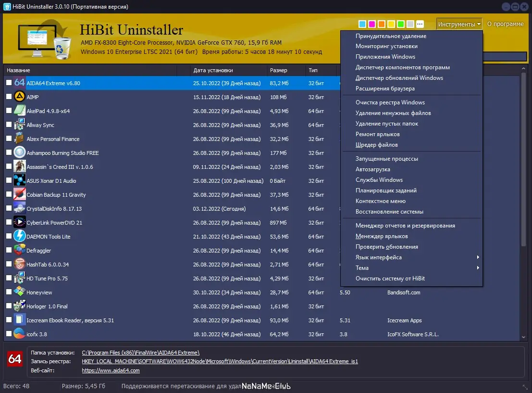Viewport: 532px width, 393px height.
Task: Open the О программе button
Action: [505, 24]
